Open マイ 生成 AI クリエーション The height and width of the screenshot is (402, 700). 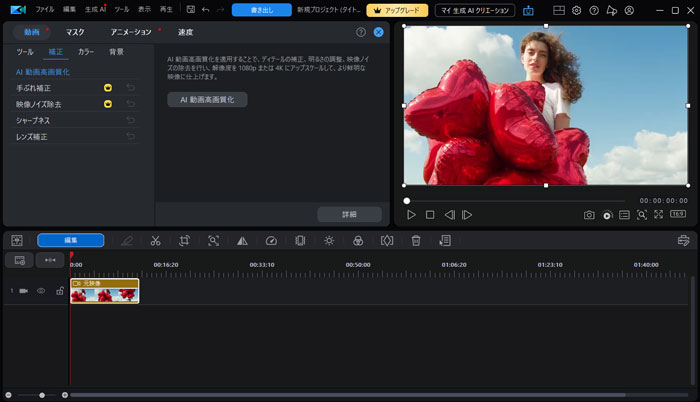475,10
